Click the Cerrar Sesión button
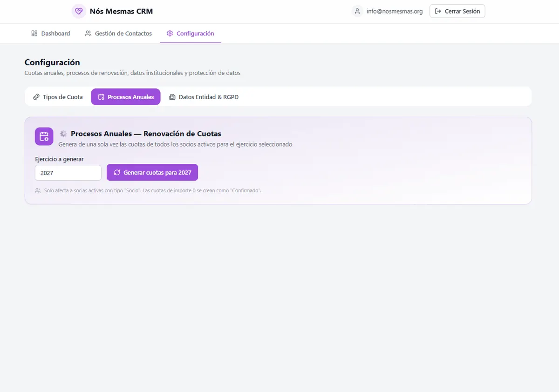 point(457,11)
